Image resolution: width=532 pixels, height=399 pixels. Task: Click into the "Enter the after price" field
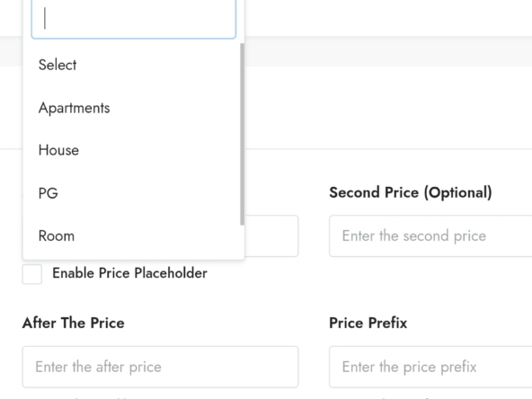[x=160, y=367]
